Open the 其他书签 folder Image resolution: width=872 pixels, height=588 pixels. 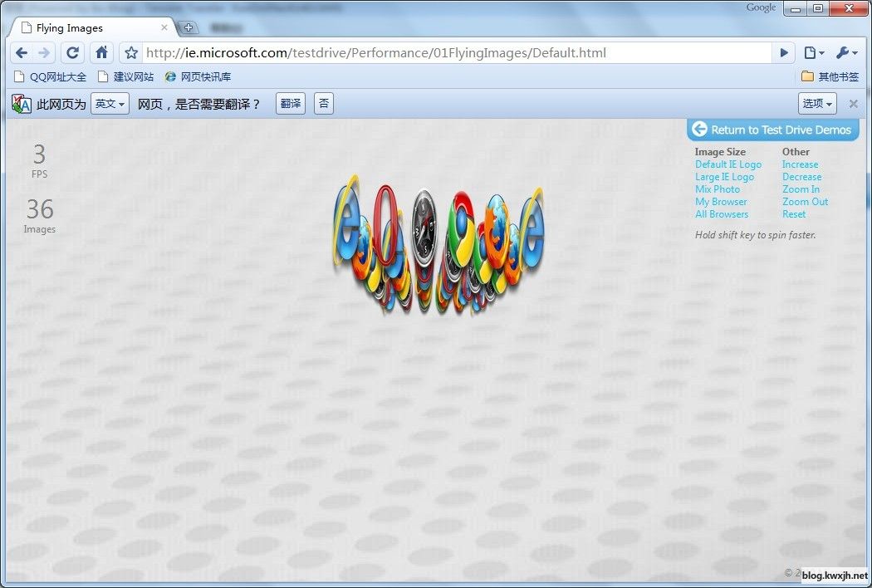(830, 76)
